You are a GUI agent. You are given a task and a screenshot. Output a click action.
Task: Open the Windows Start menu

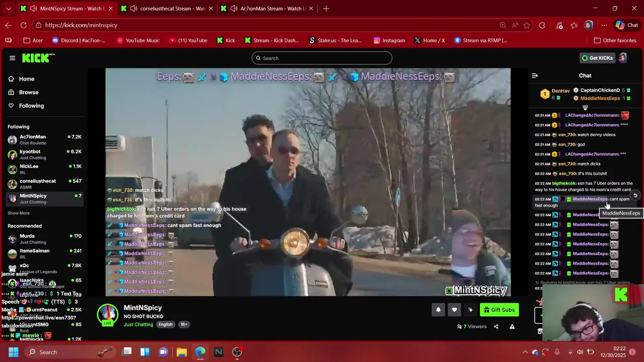13,352
